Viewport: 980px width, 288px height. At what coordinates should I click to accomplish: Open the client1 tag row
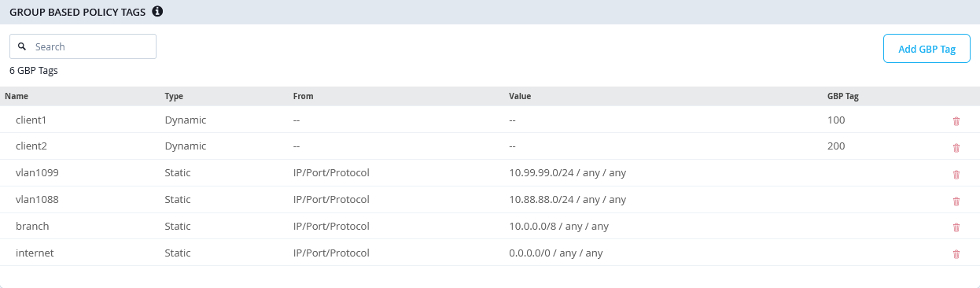click(490, 120)
